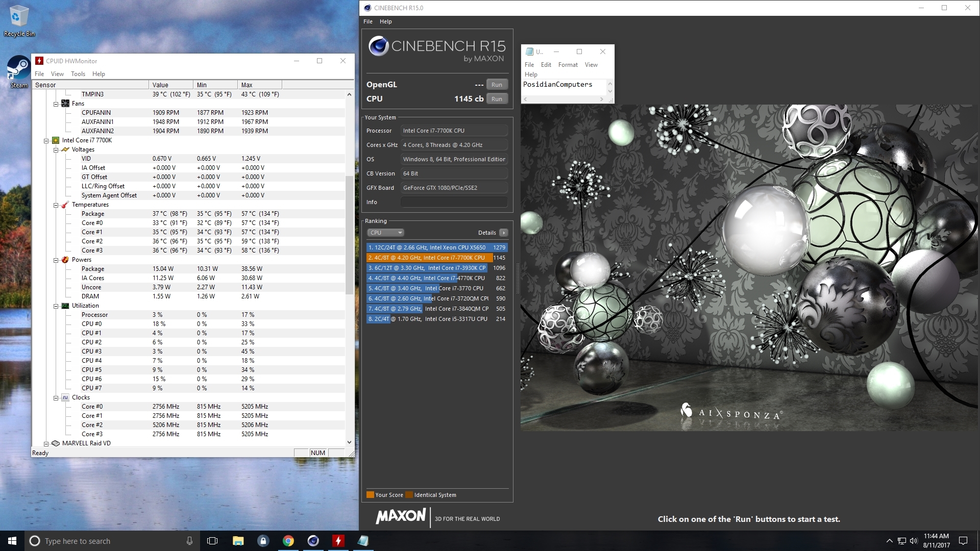This screenshot has width=980, height=551.
Task: Click the Info input field
Action: coord(454,202)
